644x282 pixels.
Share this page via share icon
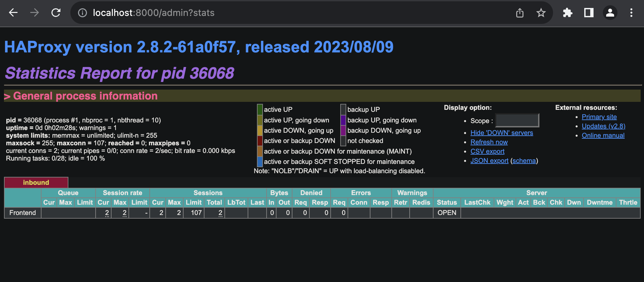[x=520, y=13]
